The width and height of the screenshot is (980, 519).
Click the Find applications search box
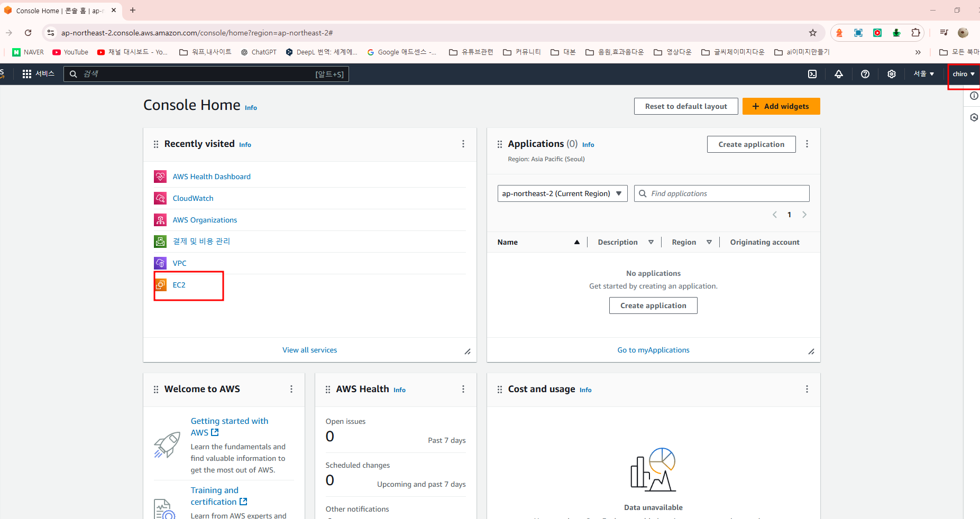click(722, 193)
